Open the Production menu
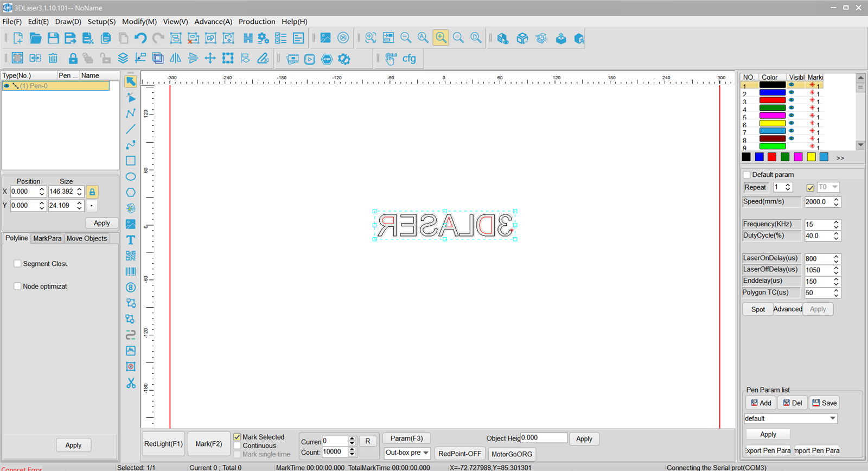Image resolution: width=868 pixels, height=471 pixels. tap(257, 22)
